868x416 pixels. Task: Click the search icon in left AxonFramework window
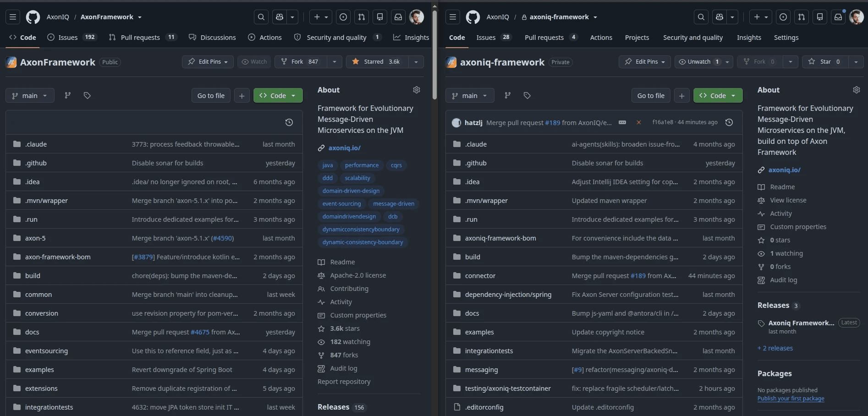point(261,17)
